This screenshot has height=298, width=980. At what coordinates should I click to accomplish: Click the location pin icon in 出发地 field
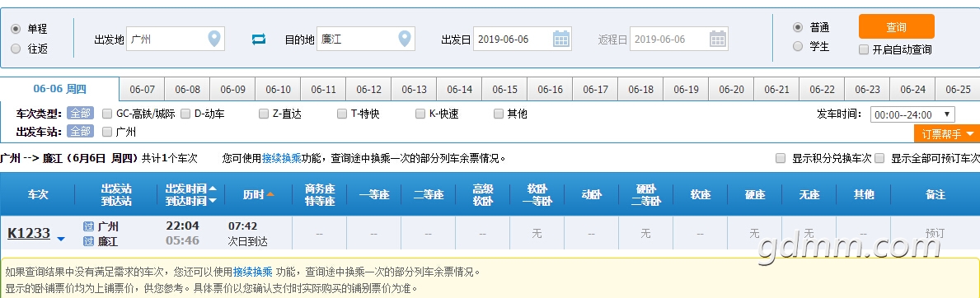pyautogui.click(x=214, y=39)
